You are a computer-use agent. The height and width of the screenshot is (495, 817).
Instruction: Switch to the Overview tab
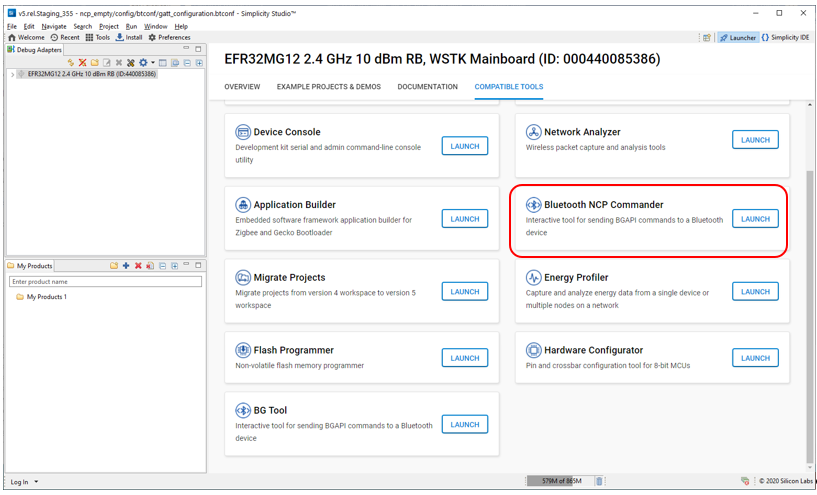coord(242,86)
